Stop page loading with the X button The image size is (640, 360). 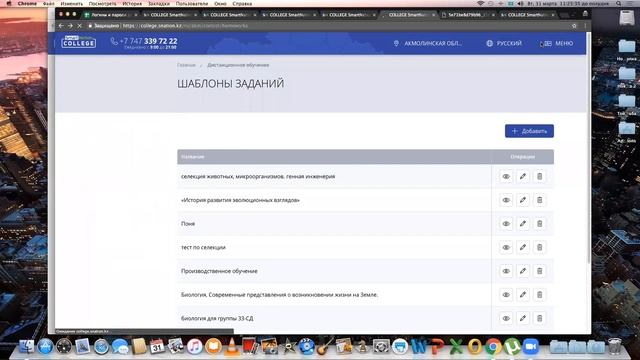[x=80, y=26]
